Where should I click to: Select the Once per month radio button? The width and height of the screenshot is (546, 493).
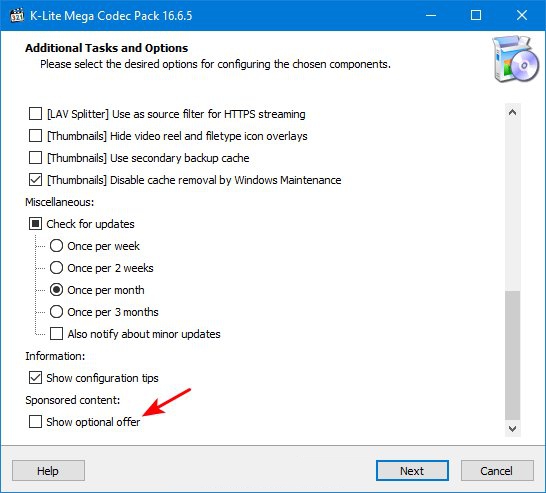coord(56,290)
